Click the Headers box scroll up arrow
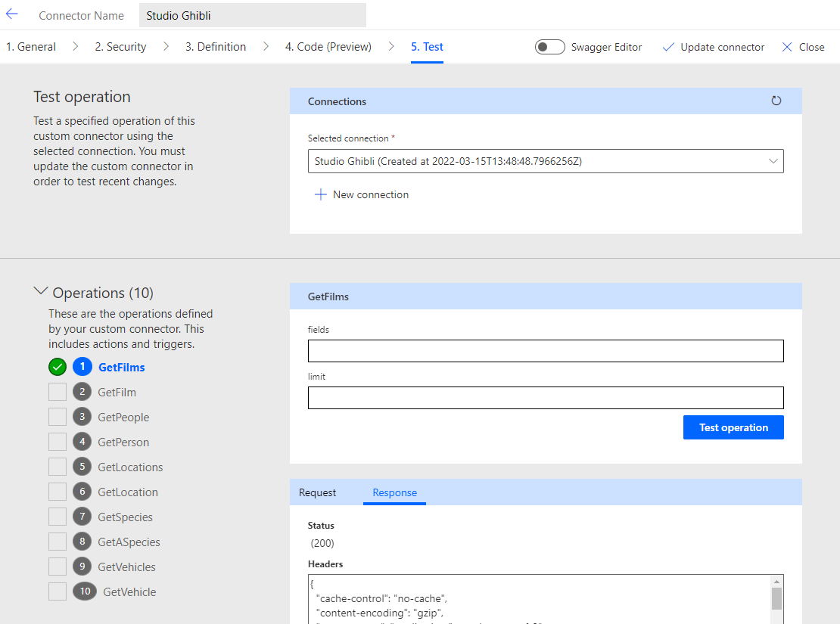This screenshot has width=840, height=624. click(776, 581)
